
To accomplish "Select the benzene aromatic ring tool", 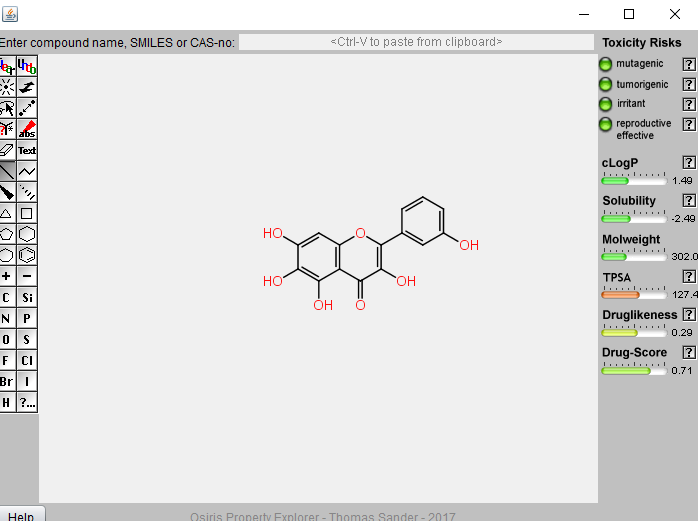I will 27,255.
